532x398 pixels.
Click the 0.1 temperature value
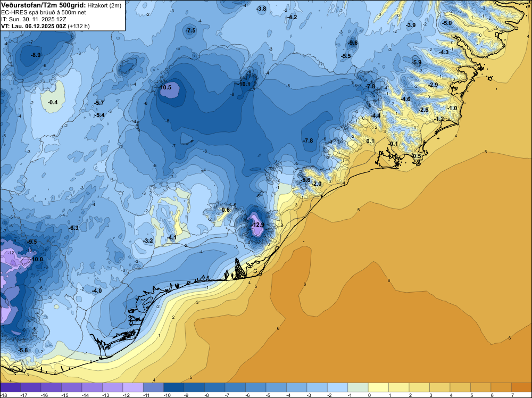[370, 141]
